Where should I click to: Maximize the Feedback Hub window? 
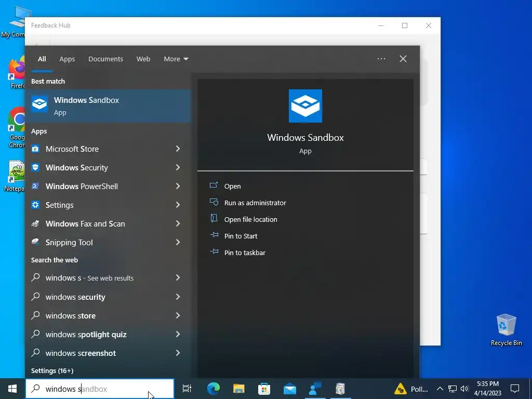[x=404, y=25]
